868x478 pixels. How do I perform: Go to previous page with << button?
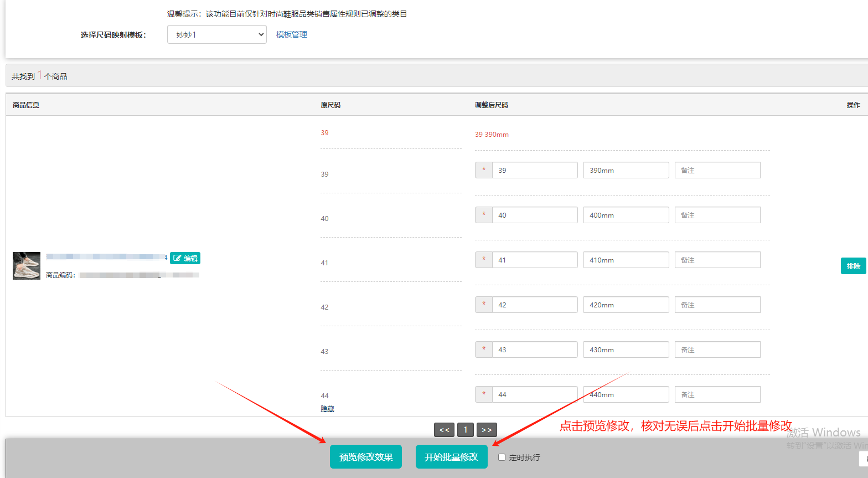point(444,430)
